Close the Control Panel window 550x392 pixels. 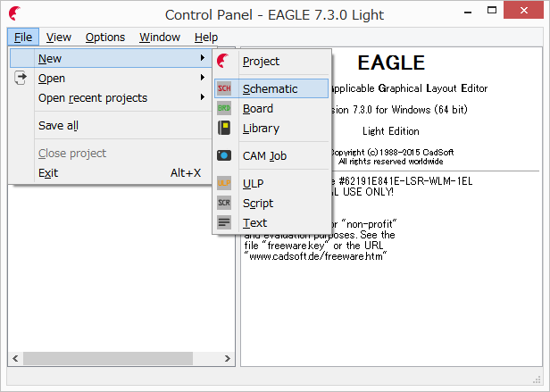tap(524, 10)
